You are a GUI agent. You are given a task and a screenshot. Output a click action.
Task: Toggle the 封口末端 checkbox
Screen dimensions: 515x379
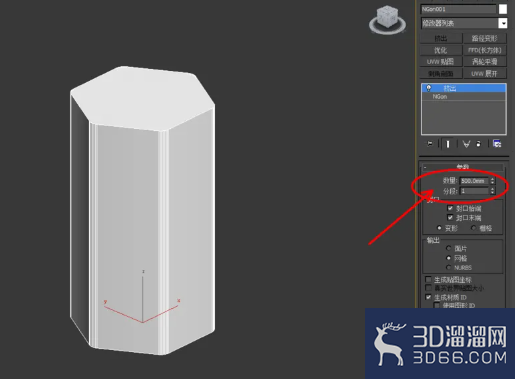450,218
